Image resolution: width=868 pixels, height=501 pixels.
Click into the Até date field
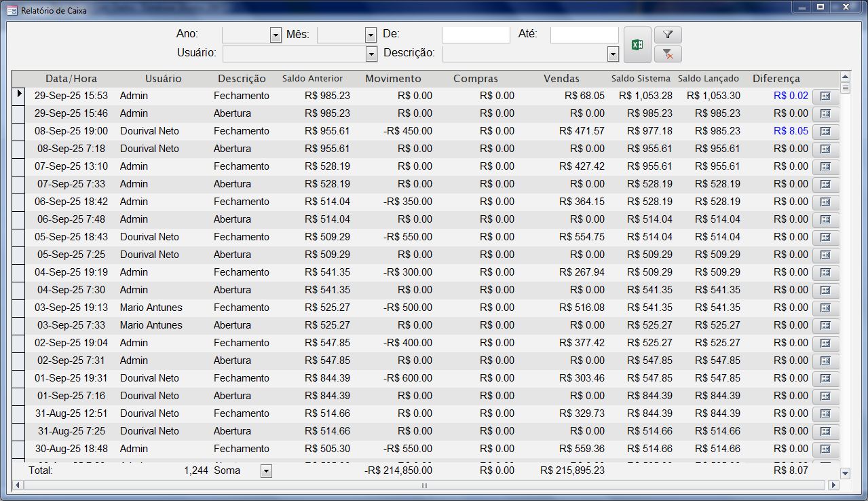pos(584,35)
